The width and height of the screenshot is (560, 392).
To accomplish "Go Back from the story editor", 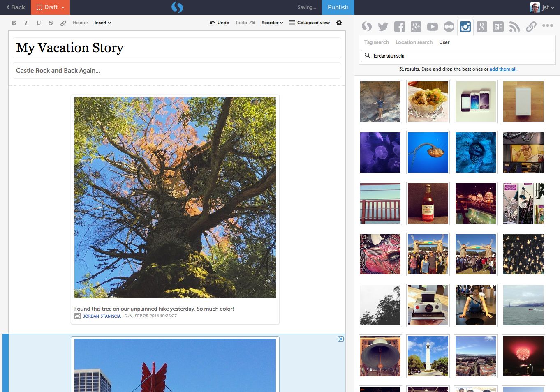I will (16, 7).
